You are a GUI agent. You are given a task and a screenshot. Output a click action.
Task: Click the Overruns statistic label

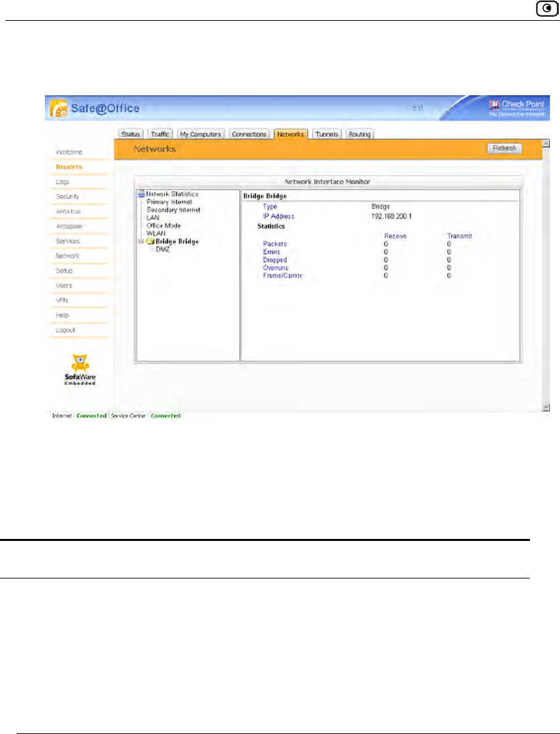point(275,267)
